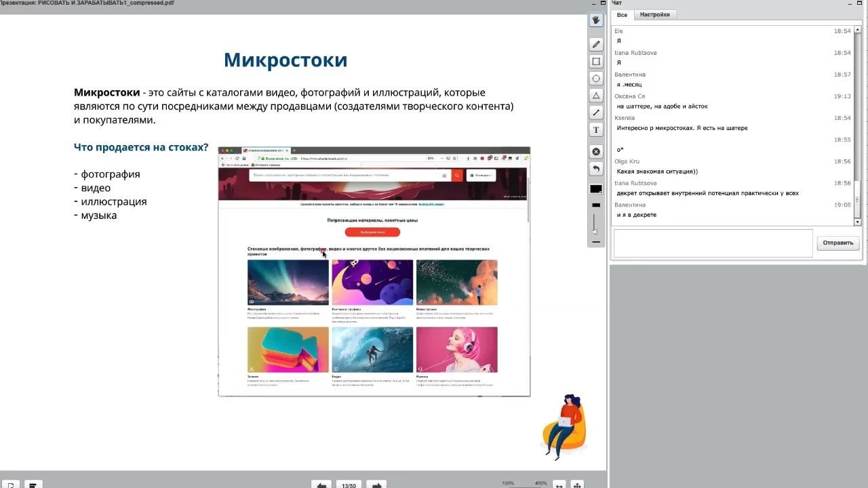Maximize the presentation panel
The image size is (868, 488).
[x=603, y=3]
